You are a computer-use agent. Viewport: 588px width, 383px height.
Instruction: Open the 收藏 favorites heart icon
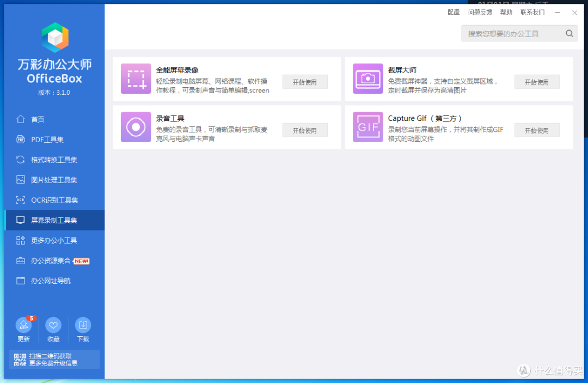tap(53, 326)
